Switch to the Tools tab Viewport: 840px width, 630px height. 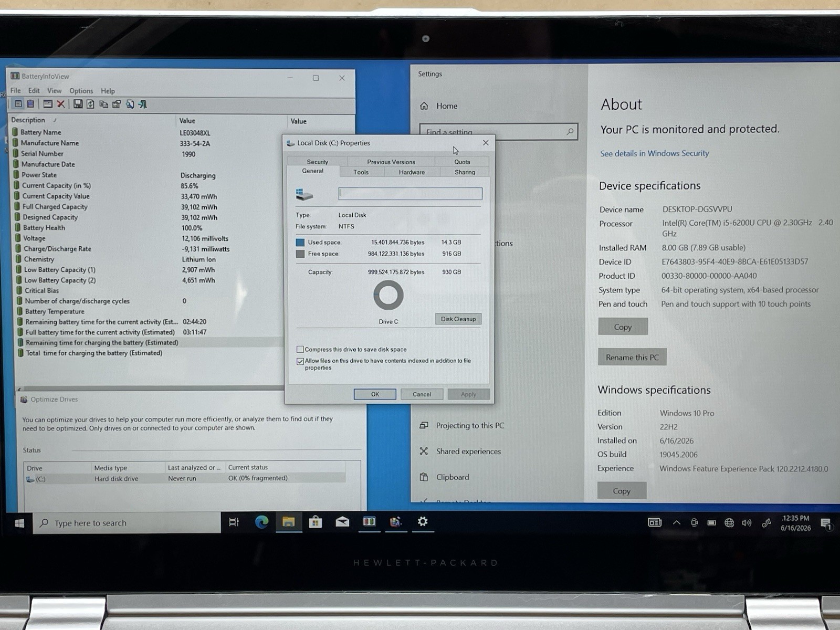361,172
